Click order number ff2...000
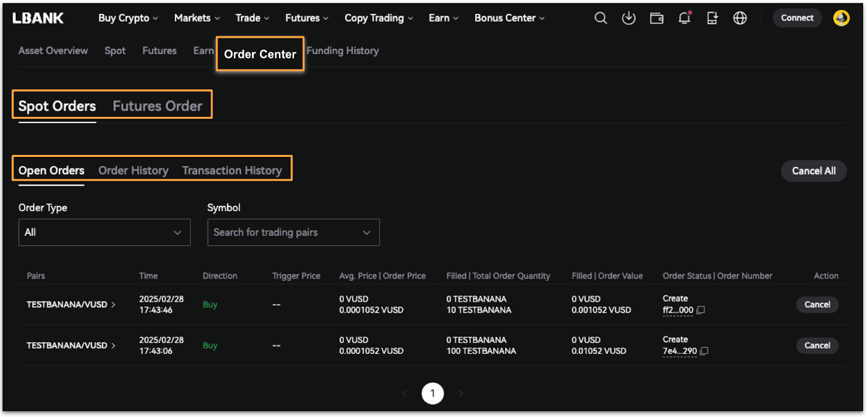This screenshot has width=868, height=417. click(678, 310)
